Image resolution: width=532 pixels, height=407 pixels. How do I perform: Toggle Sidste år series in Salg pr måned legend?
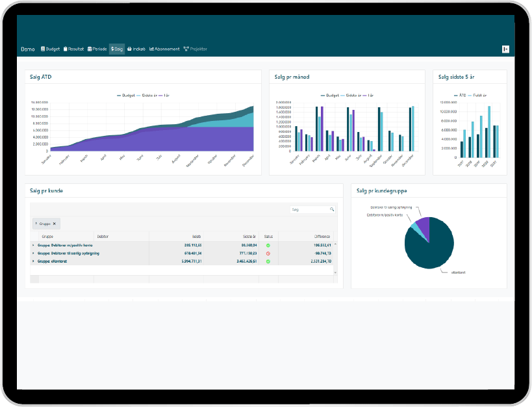coord(351,96)
